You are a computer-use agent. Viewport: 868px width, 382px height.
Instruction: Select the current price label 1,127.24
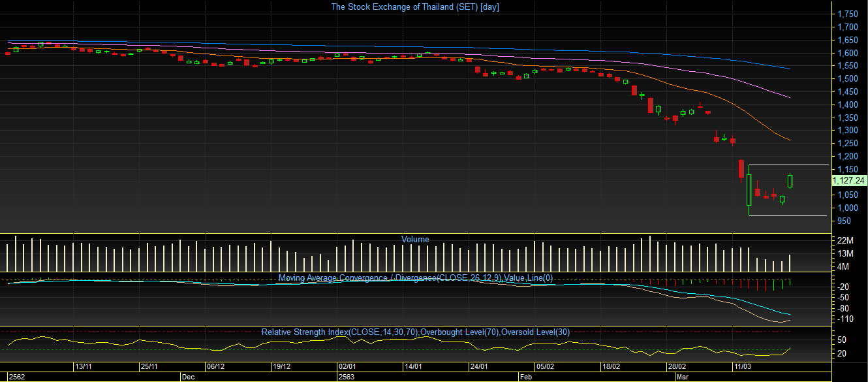(849, 180)
